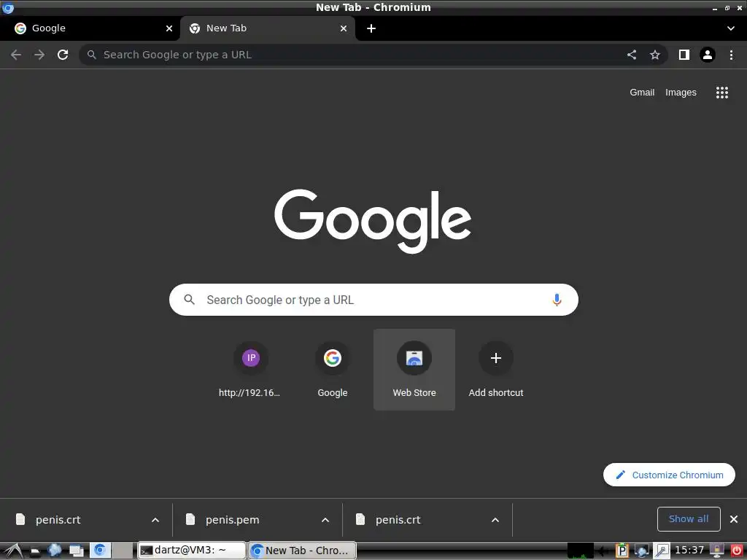Expand the tab search dropdown arrow
The height and width of the screenshot is (560, 747).
(731, 28)
